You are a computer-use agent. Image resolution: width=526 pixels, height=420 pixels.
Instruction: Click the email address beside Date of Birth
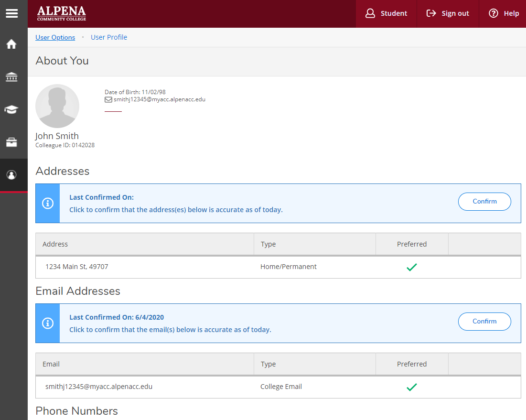[x=160, y=99]
